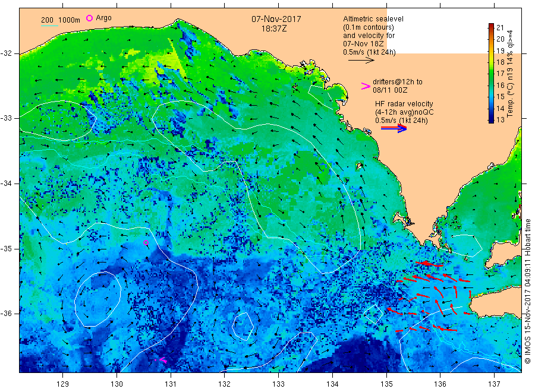
Task: Click the '132' longitude axis label
Action: coord(225,384)
